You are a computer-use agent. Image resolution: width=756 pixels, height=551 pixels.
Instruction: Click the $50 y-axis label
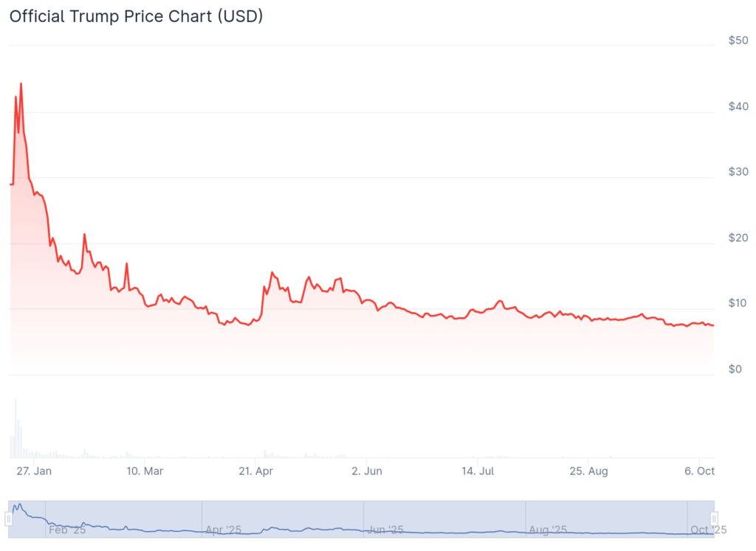tap(738, 40)
